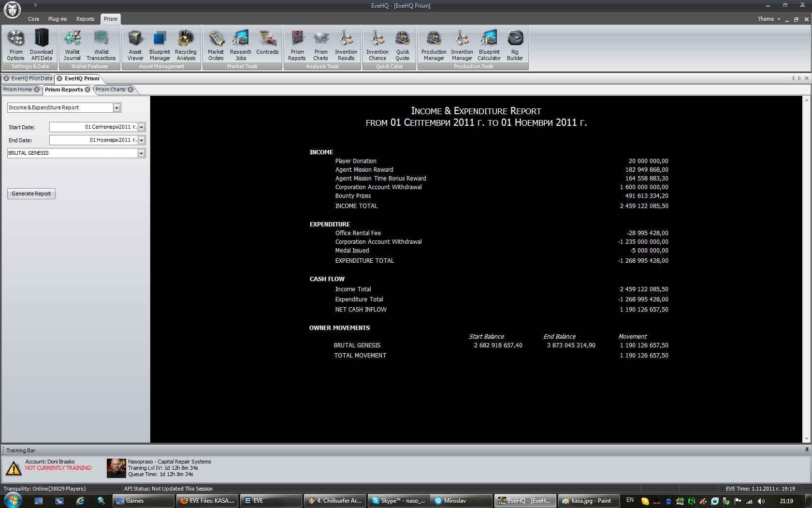
Task: Open Prism Charts from ribbon
Action: [321, 45]
